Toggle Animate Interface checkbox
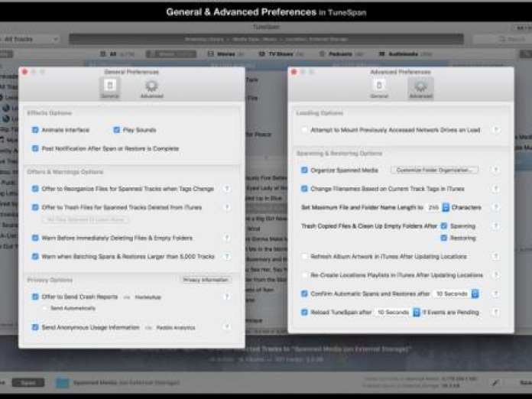The width and height of the screenshot is (532, 399). [x=35, y=130]
